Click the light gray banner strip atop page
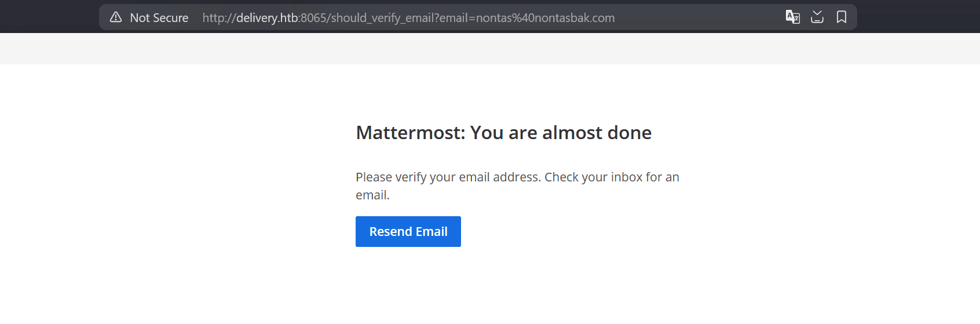 [490, 49]
